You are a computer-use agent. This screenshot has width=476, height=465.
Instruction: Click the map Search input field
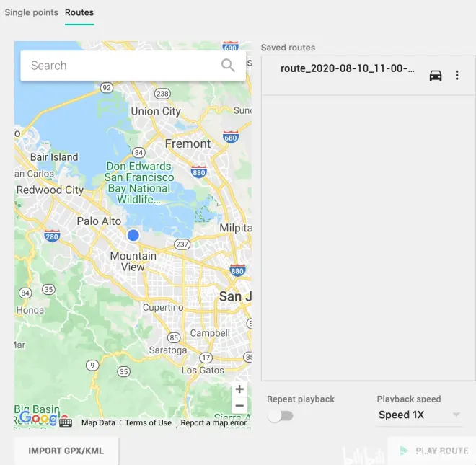point(119,66)
